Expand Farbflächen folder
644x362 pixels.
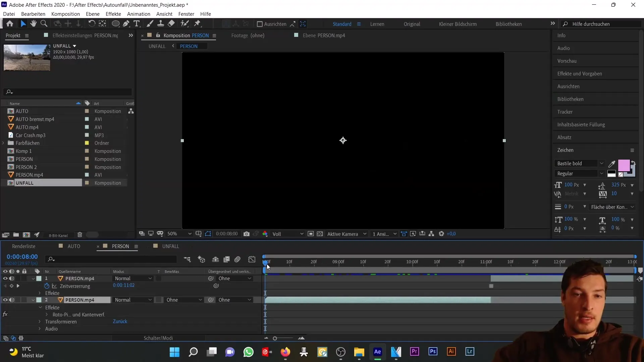click(x=3, y=143)
